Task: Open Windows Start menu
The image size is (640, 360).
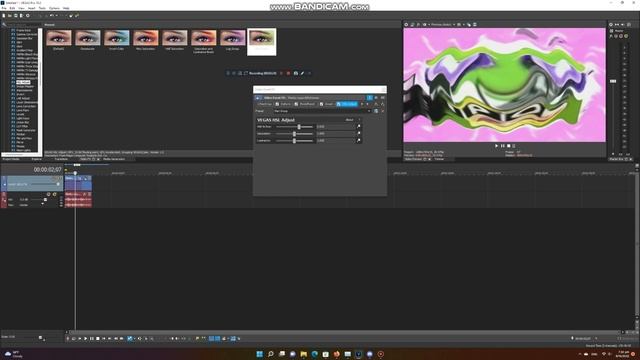Action: pyautogui.click(x=259, y=354)
